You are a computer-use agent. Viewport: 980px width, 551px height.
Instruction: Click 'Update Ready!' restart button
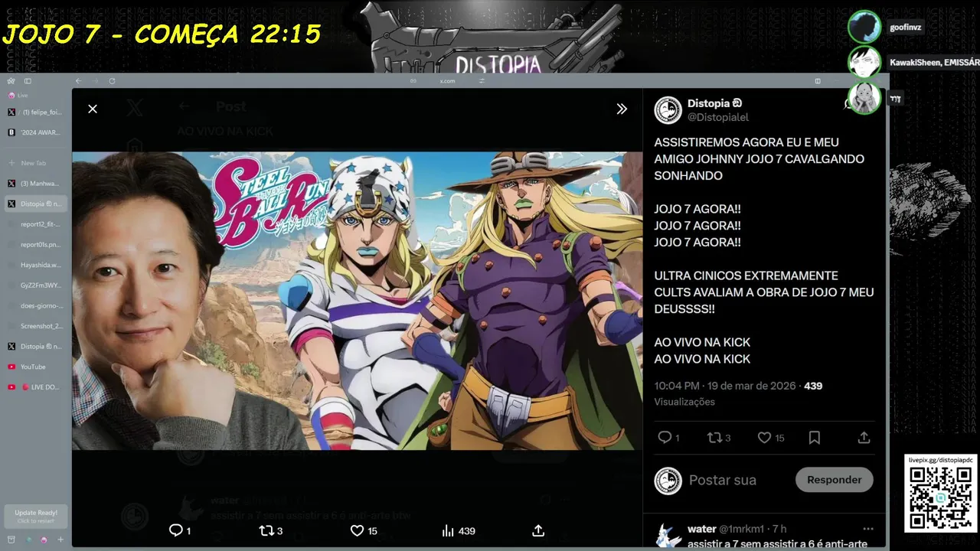(x=36, y=516)
